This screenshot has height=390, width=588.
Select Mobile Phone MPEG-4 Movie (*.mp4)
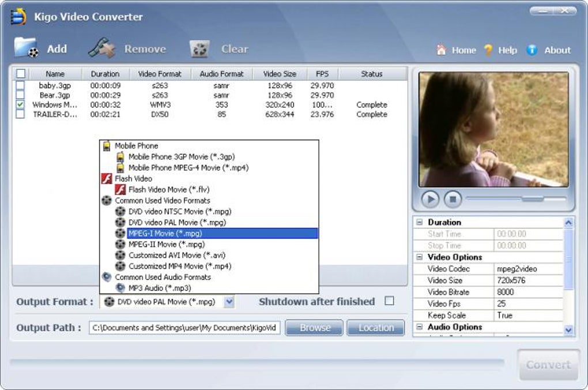pos(189,167)
